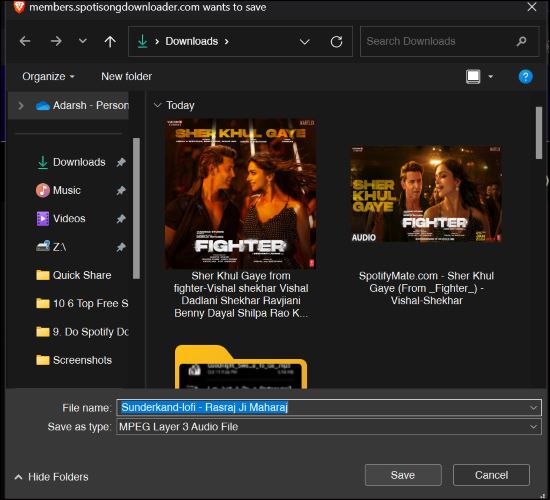
Task: Go forward using the forward arrow
Action: tap(56, 41)
